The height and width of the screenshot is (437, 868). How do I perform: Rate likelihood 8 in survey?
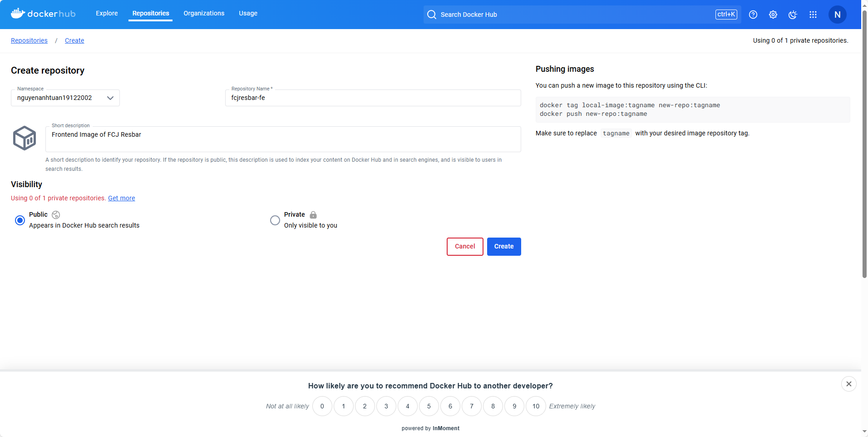tap(493, 406)
